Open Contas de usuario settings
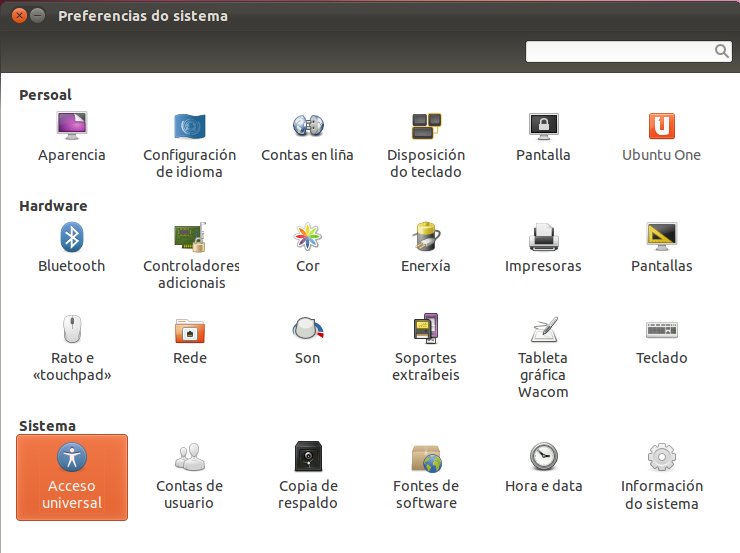740x553 pixels. (x=189, y=476)
